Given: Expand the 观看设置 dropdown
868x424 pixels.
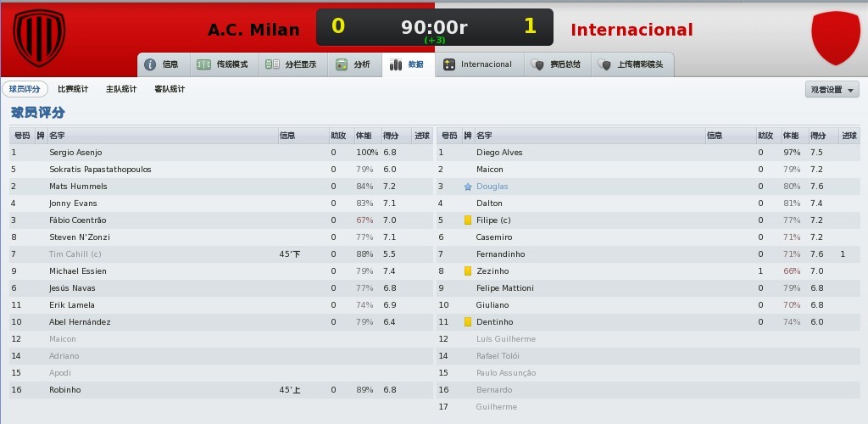Looking at the screenshot, I should pos(832,90).
